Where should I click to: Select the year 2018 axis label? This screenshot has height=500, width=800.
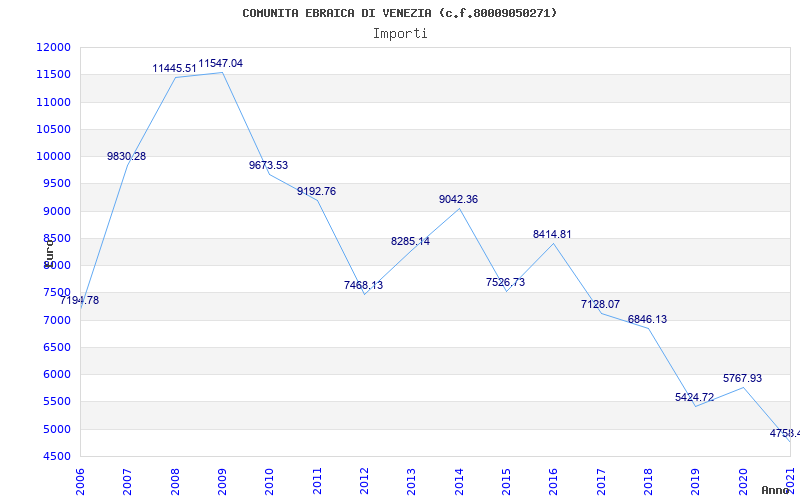648,481
